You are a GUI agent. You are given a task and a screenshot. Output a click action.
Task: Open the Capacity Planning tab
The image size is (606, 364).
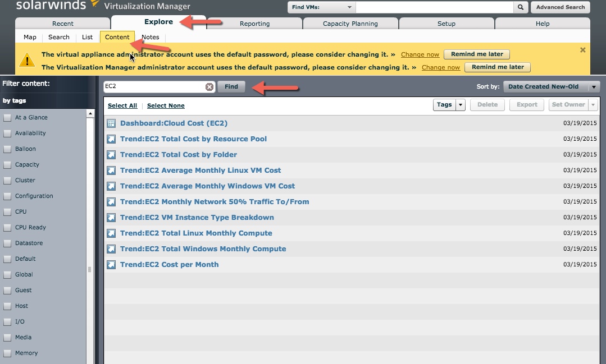[350, 24]
